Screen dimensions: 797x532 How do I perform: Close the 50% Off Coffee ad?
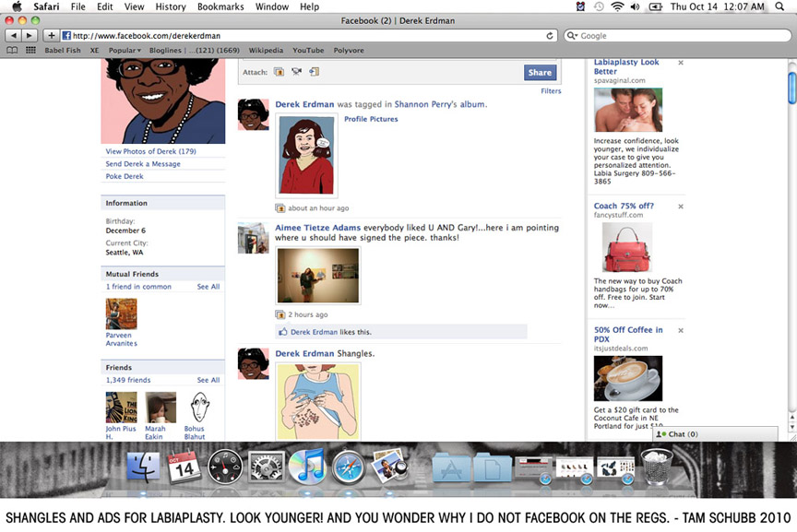pos(681,330)
